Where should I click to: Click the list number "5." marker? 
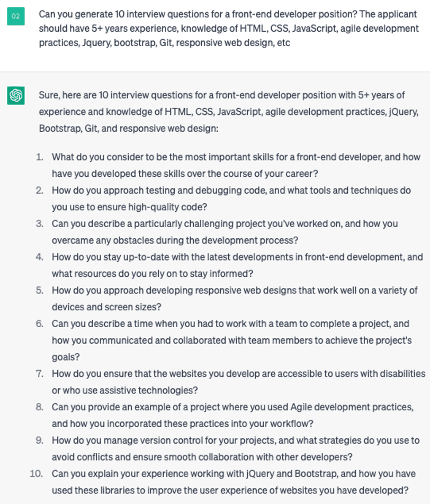pos(40,291)
